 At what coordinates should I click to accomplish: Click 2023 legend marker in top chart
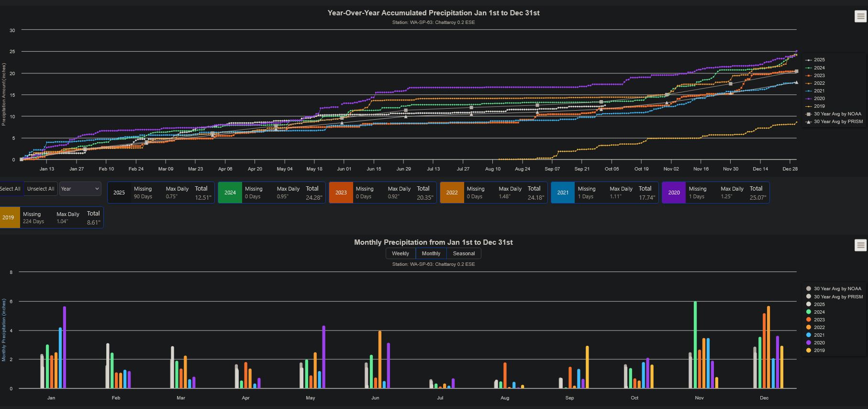click(809, 76)
